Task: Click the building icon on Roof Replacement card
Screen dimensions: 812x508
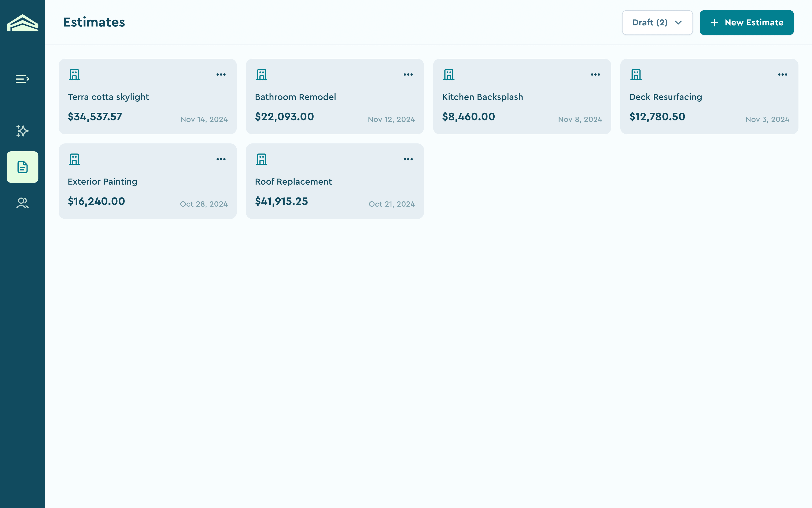Action: point(262,159)
